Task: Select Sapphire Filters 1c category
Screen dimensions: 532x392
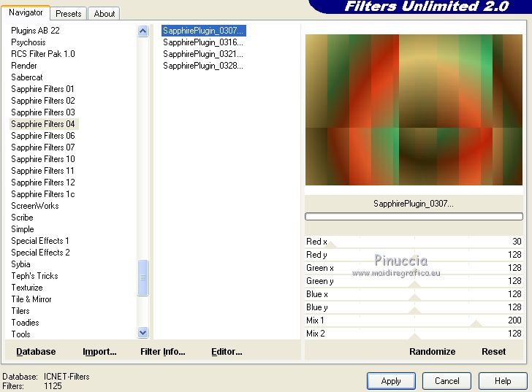Action: [42, 194]
